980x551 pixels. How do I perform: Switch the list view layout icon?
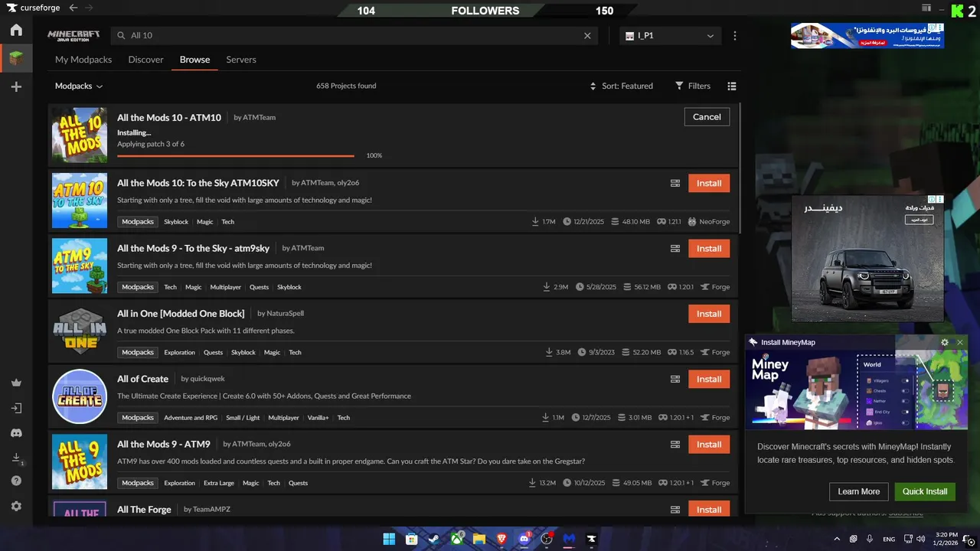(731, 86)
